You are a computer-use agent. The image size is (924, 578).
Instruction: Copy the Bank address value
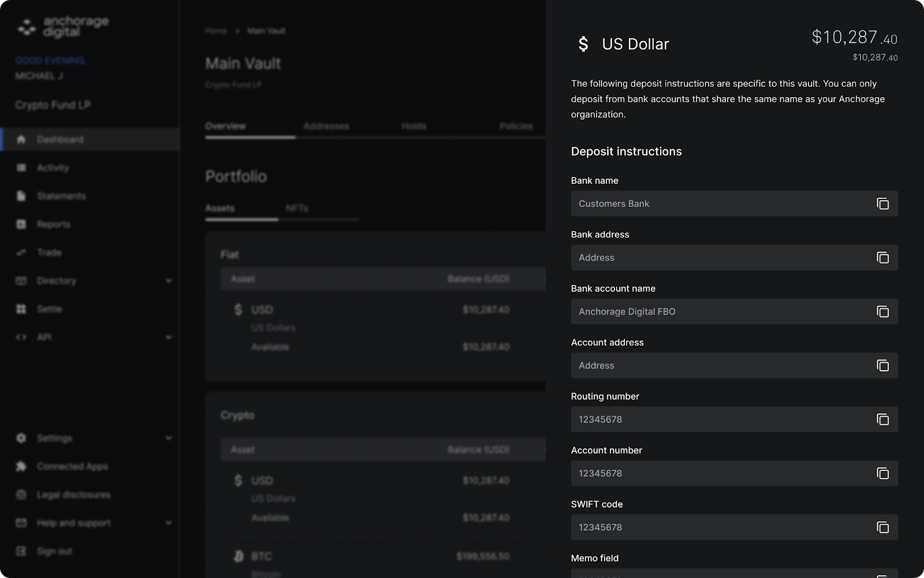[x=882, y=258]
